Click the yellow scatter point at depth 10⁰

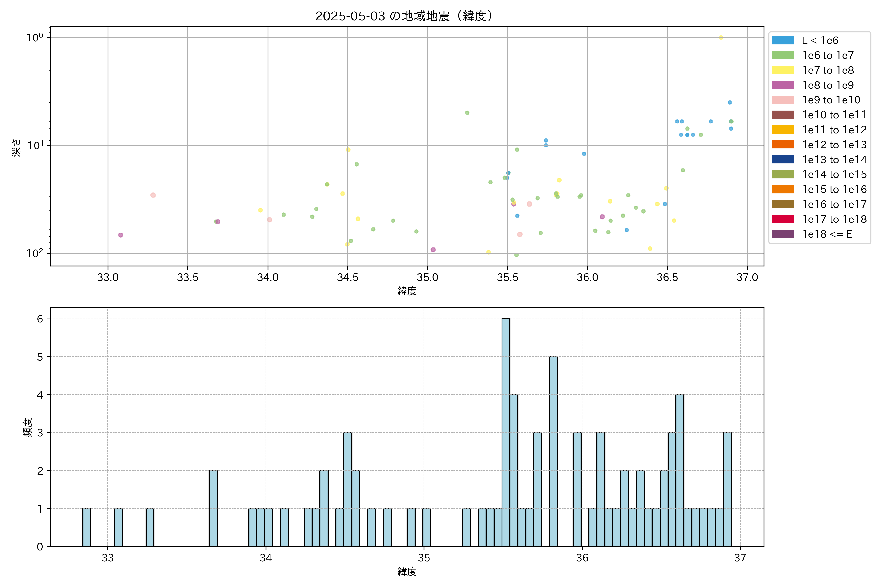(x=721, y=37)
